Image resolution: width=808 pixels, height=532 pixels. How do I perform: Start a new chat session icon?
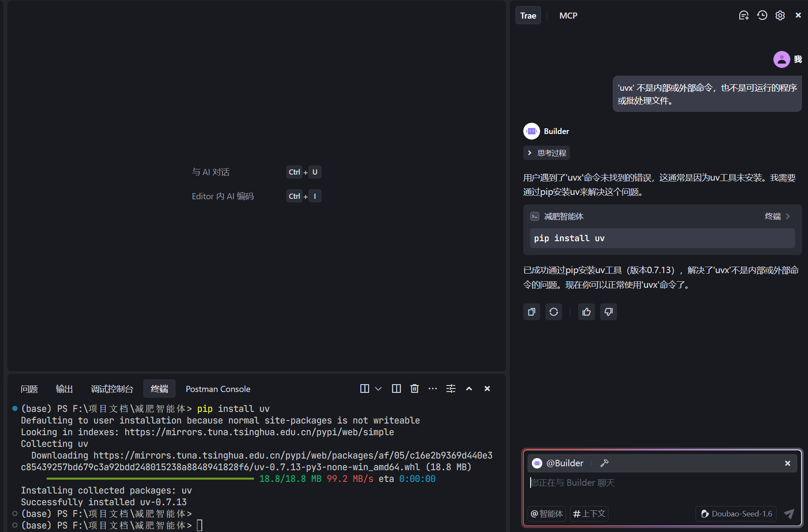tap(744, 16)
